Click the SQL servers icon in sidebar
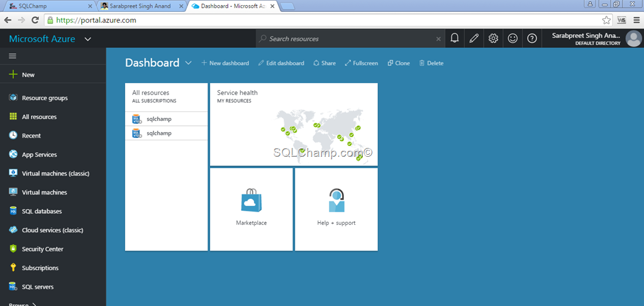 pyautogui.click(x=13, y=286)
